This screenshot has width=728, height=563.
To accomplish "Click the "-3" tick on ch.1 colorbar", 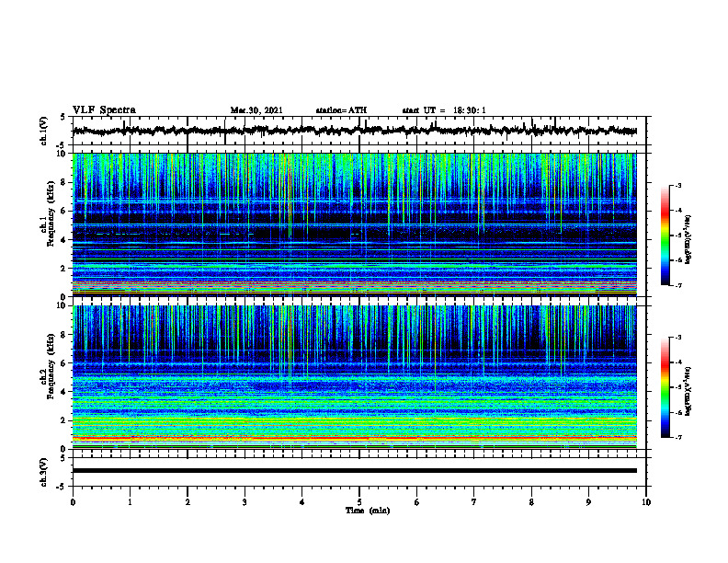I will (x=677, y=185).
